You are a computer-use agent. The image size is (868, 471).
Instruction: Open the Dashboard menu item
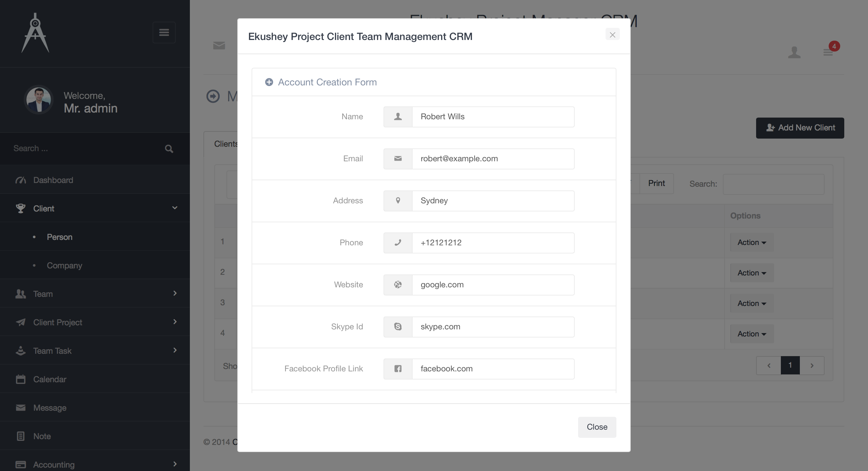(x=53, y=180)
